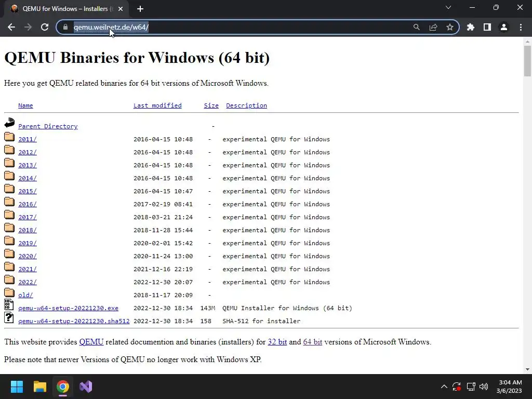Click the scrollbar down arrow
Image resolution: width=532 pixels, height=399 pixels.
(527, 369)
